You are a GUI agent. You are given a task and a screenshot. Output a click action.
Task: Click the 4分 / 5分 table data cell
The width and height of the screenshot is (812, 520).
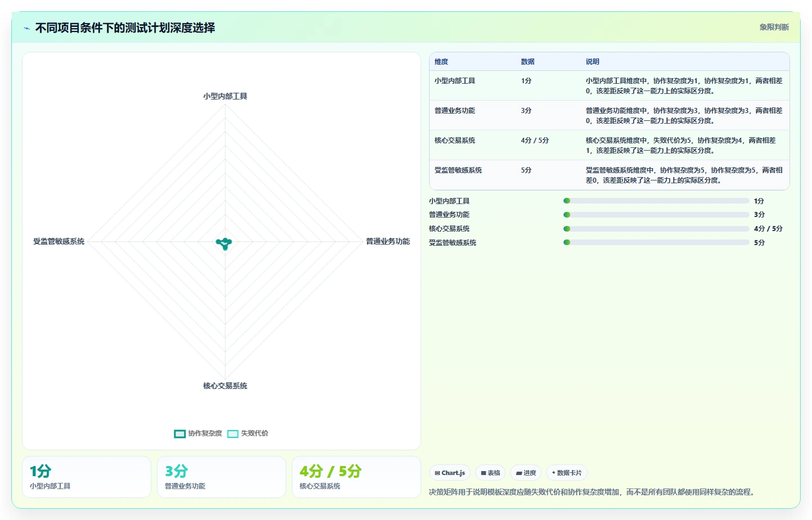(x=535, y=141)
